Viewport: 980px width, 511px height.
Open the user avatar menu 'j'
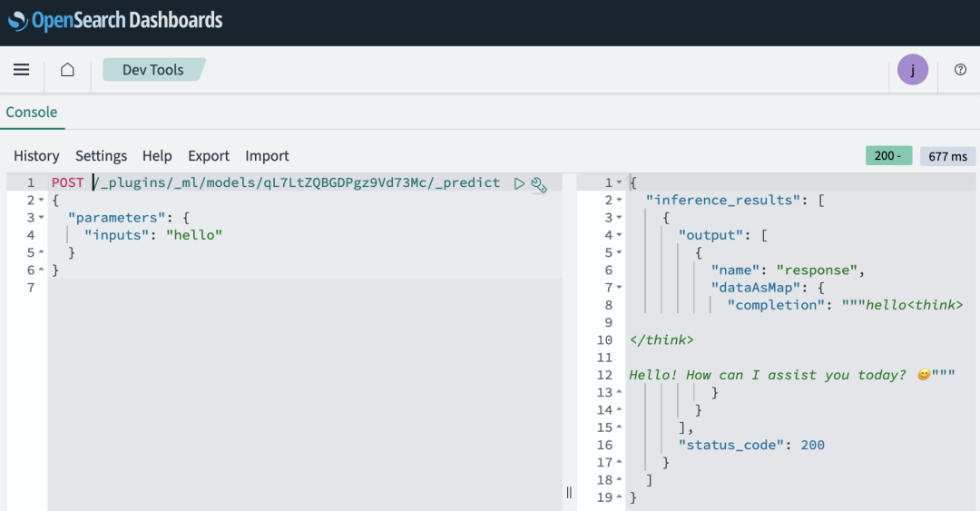tap(913, 69)
